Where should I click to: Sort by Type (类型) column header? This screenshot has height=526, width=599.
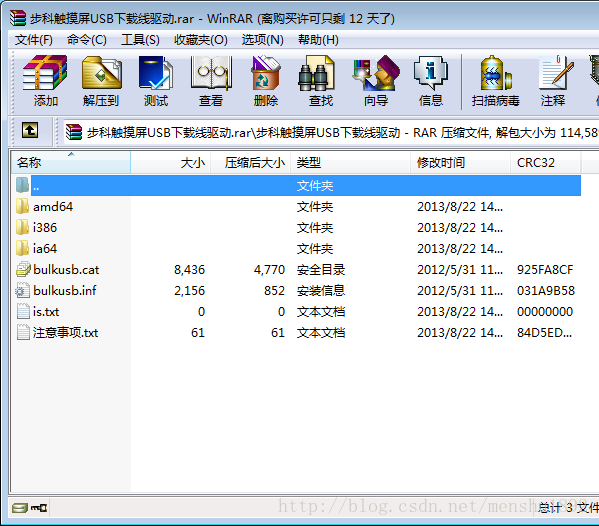(x=351, y=162)
